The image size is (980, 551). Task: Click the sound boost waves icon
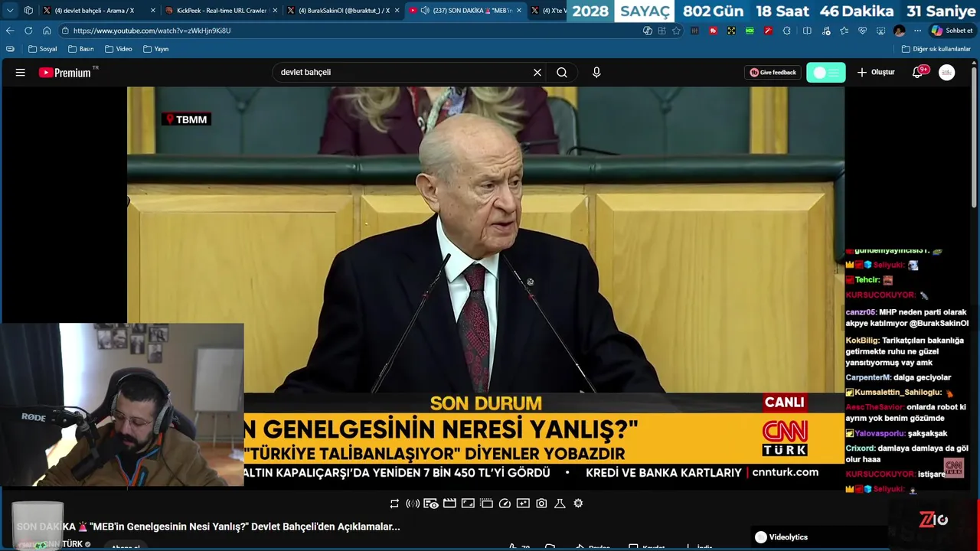413,504
